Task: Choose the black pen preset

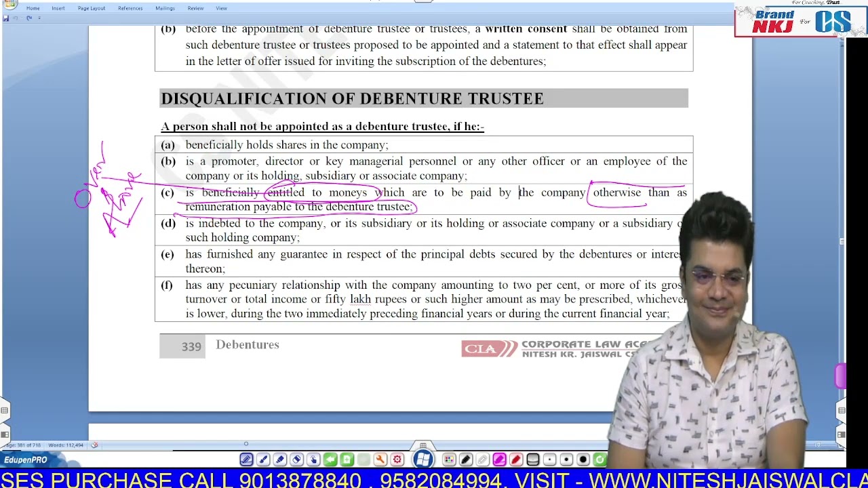Action: click(x=466, y=460)
